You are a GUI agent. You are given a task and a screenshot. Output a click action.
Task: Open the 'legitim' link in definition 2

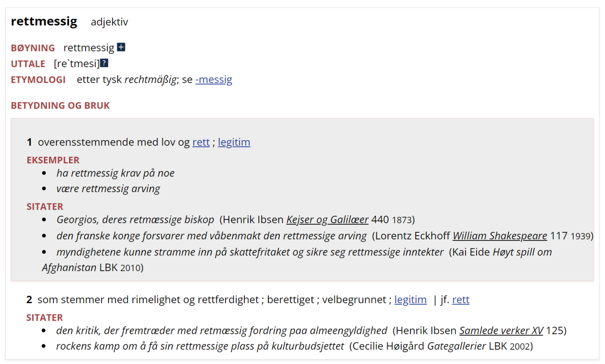pos(410,300)
